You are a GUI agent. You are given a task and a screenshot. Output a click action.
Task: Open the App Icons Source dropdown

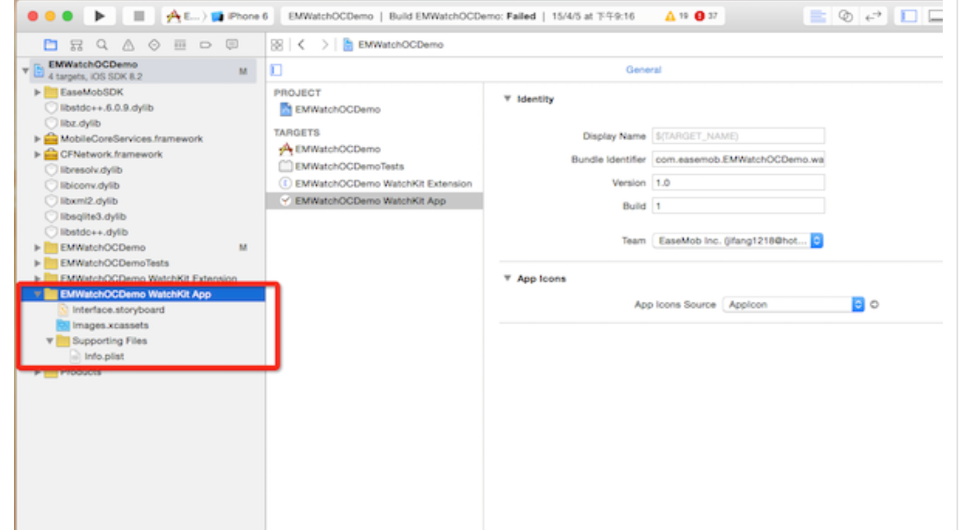click(793, 305)
